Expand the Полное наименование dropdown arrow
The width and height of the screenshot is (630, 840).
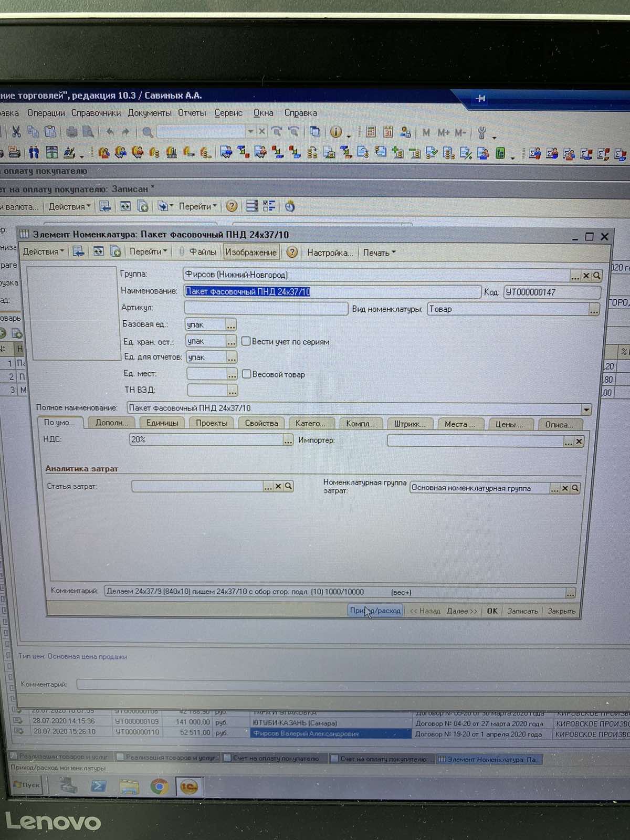tap(586, 409)
